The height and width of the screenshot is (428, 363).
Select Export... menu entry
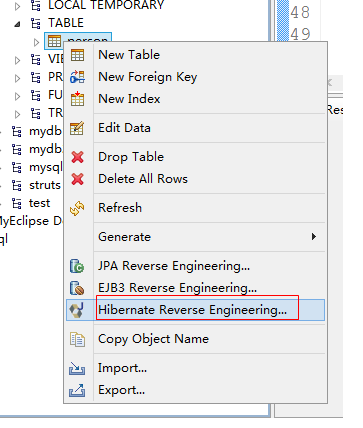(x=195, y=390)
